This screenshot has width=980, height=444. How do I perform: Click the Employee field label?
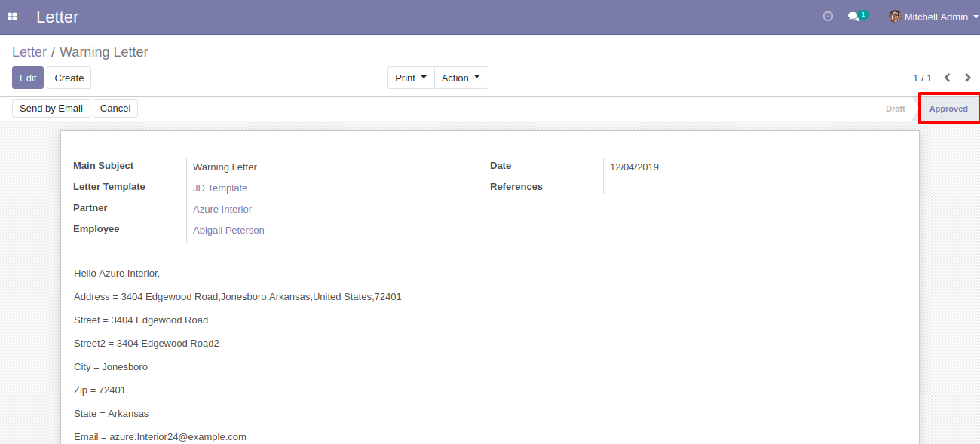click(x=96, y=229)
